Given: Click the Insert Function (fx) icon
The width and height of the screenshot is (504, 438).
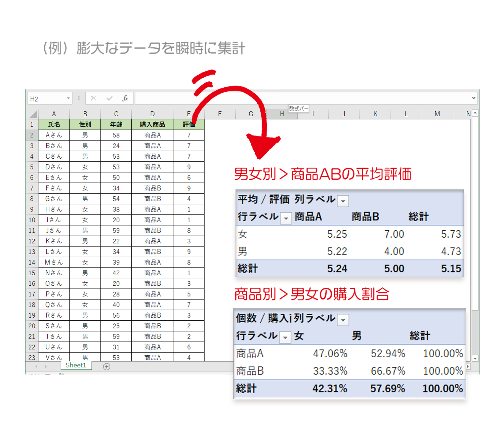Looking at the screenshot, I should (126, 98).
